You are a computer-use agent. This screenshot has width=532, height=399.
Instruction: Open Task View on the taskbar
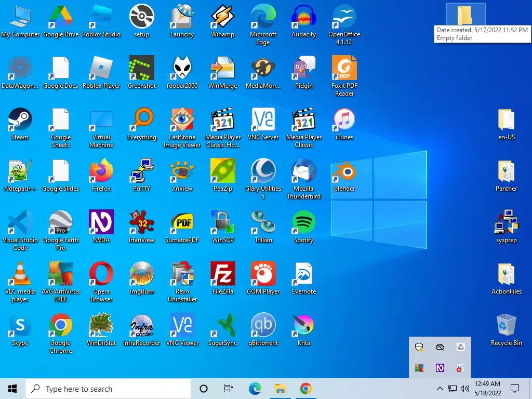click(x=229, y=389)
